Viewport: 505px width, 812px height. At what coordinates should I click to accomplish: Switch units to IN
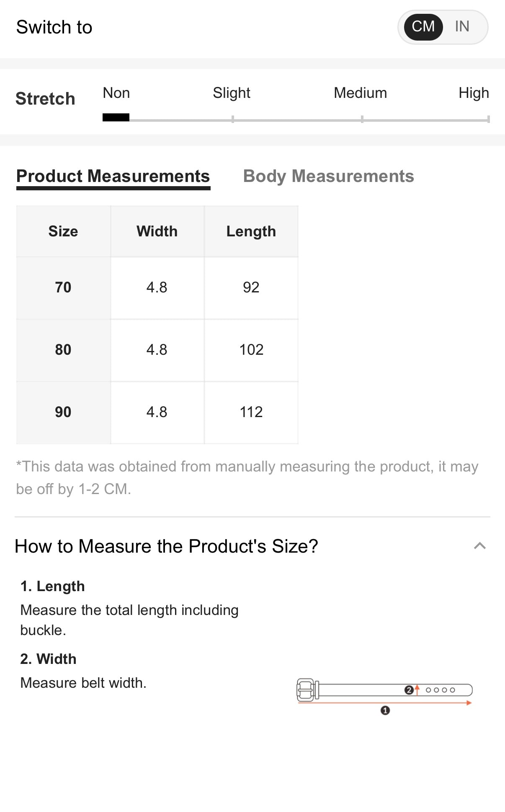(x=462, y=27)
